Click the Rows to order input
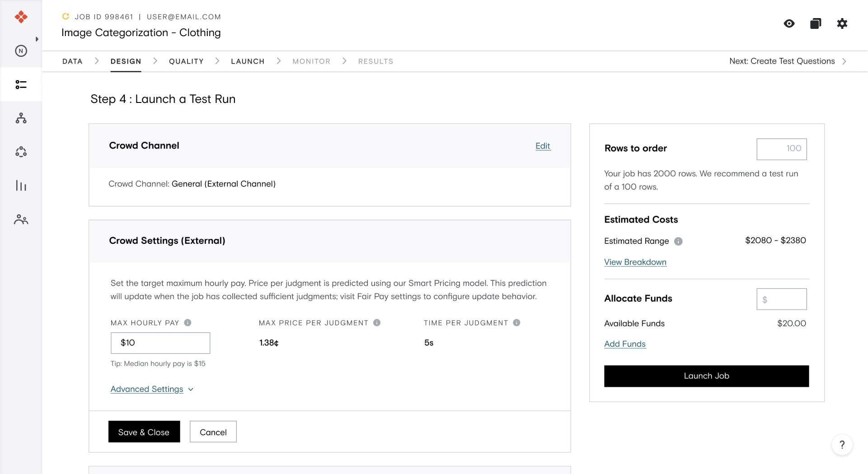Viewport: 868px width, 474px height. point(782,149)
